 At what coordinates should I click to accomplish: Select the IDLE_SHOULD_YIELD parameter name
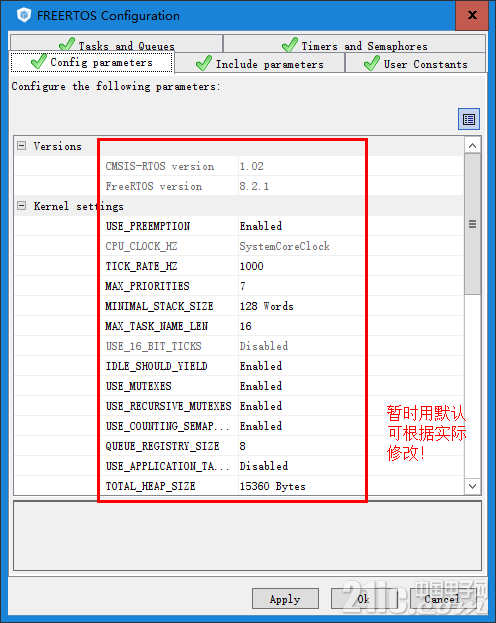[x=157, y=366]
